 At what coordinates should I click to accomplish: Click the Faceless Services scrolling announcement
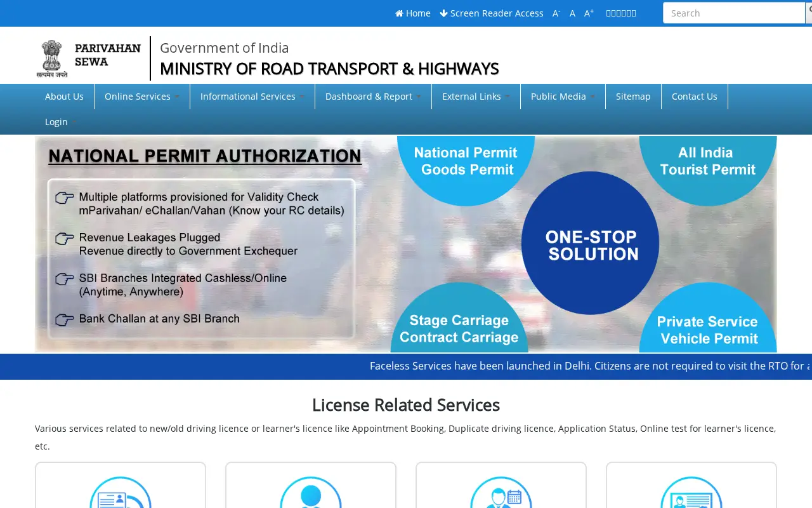pyautogui.click(x=591, y=366)
